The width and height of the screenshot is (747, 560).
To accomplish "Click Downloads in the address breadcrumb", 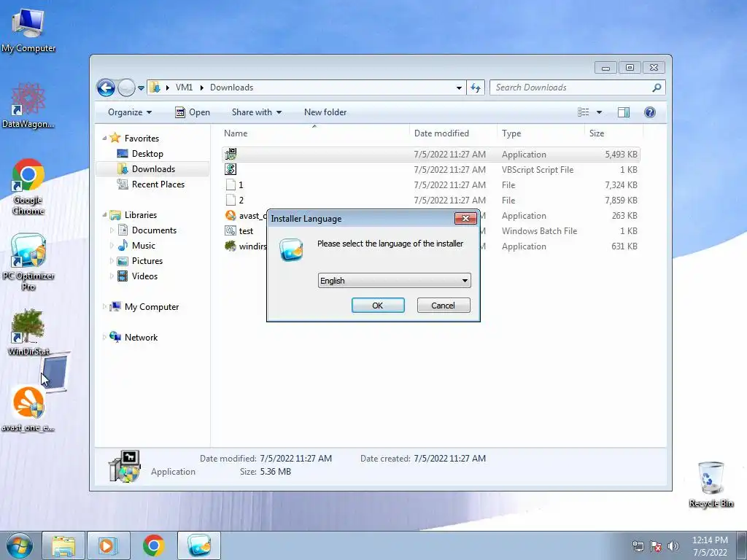I will pyautogui.click(x=231, y=87).
